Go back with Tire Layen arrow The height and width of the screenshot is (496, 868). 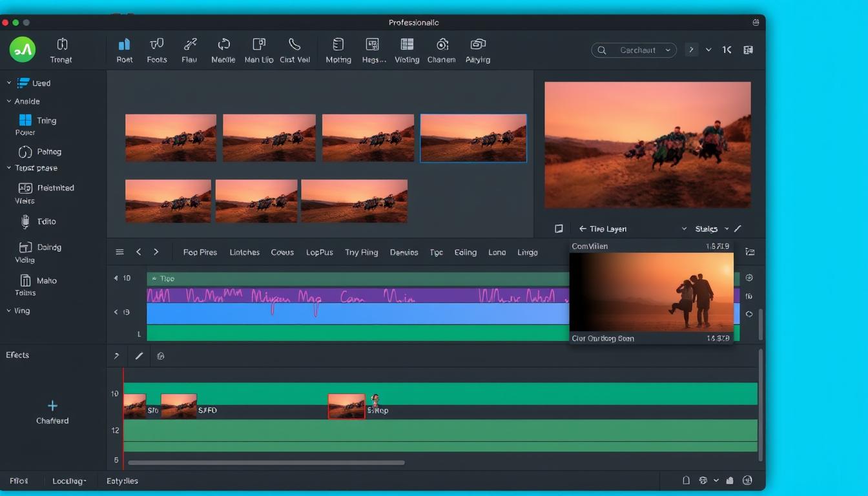pyautogui.click(x=583, y=229)
